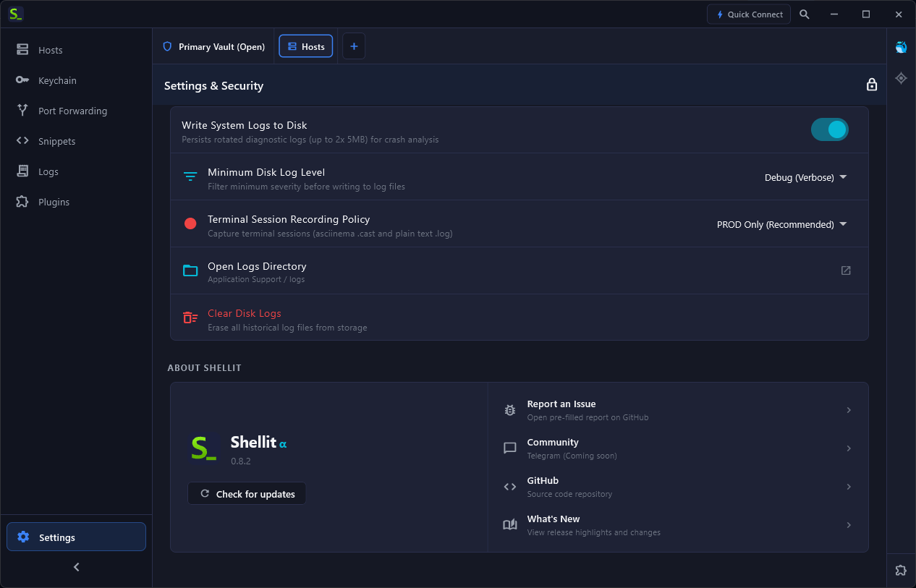Open Report an Issue link
This screenshot has height=588, width=916.
click(x=678, y=410)
